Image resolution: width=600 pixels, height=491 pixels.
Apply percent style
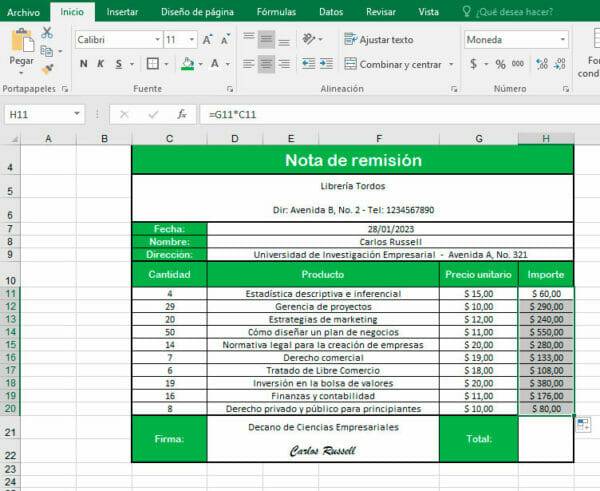click(x=501, y=64)
